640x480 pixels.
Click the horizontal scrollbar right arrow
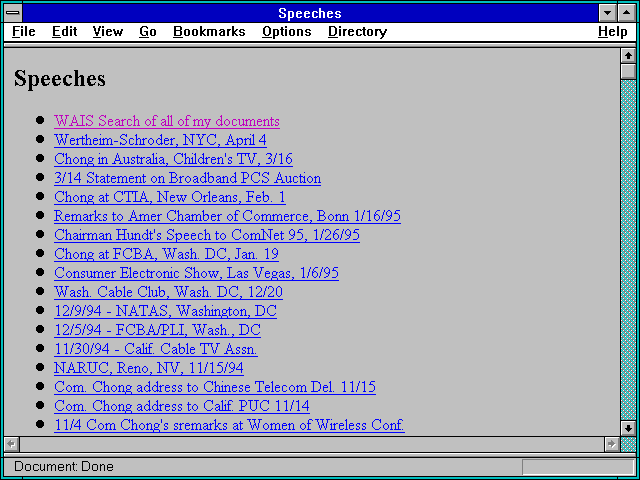click(611, 444)
